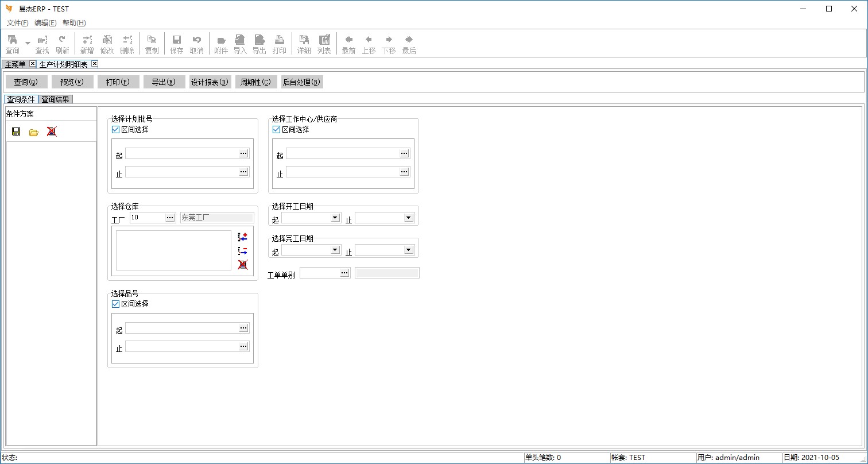Click the 查询(Q) button
Viewport: 868px width, 464px height.
(26, 82)
